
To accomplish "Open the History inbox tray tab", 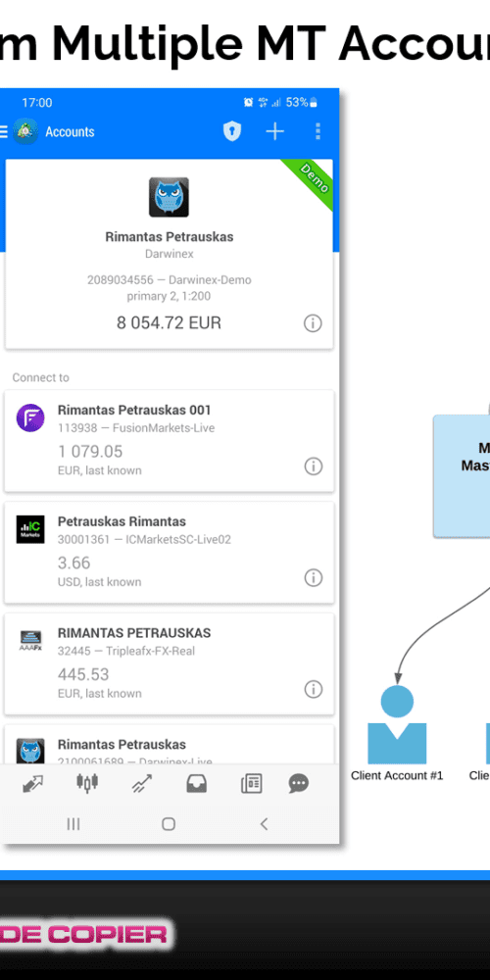I will coord(196,783).
